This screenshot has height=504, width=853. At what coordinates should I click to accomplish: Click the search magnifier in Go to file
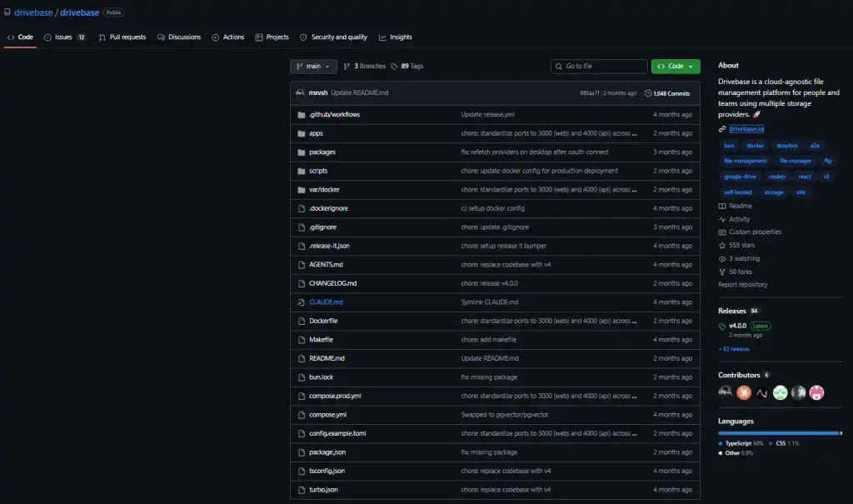pos(559,67)
